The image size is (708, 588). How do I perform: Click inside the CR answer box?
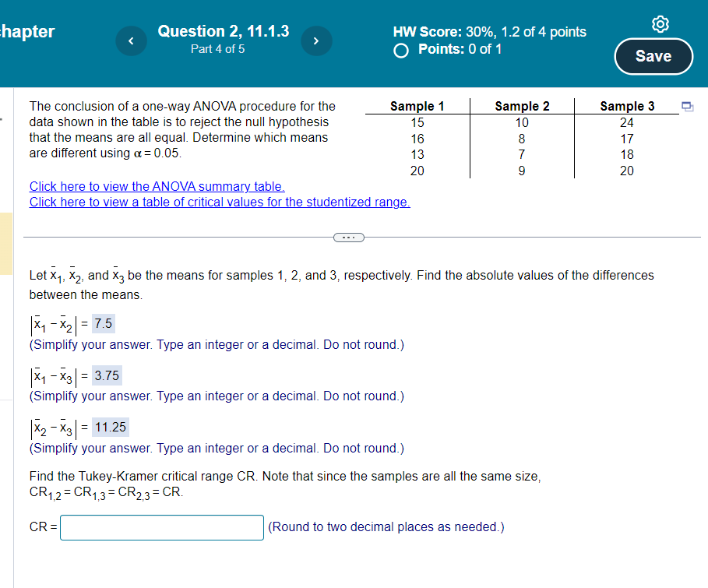(x=161, y=527)
